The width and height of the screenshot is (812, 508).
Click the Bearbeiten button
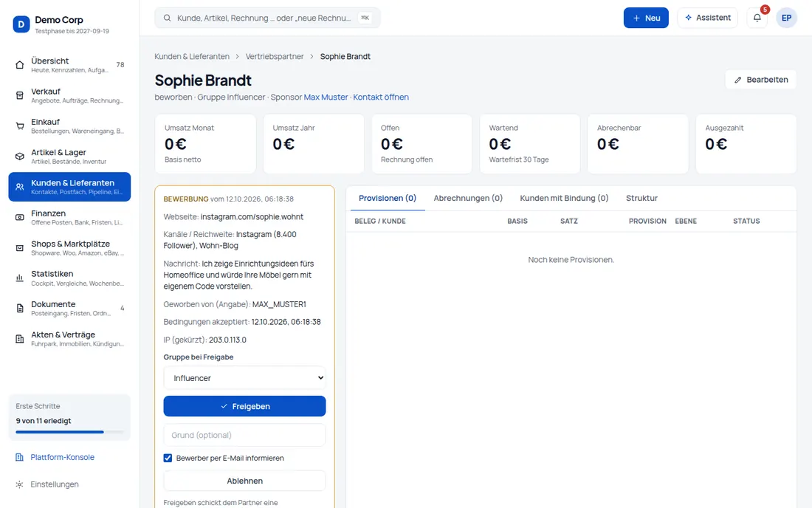pos(761,80)
